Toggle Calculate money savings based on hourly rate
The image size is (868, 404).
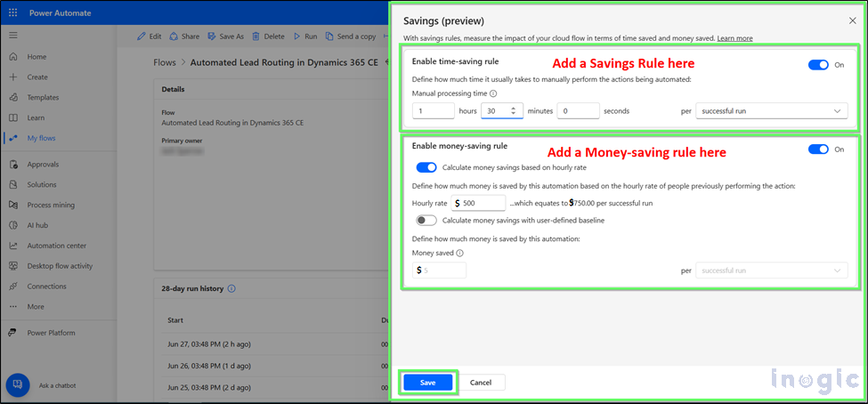click(426, 167)
